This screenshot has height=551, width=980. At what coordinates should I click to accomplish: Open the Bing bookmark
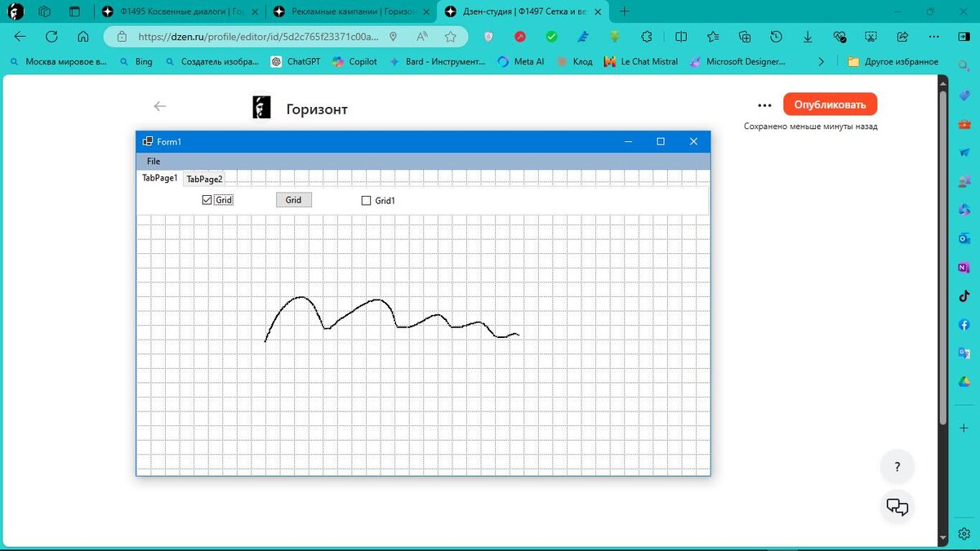[x=136, y=61]
